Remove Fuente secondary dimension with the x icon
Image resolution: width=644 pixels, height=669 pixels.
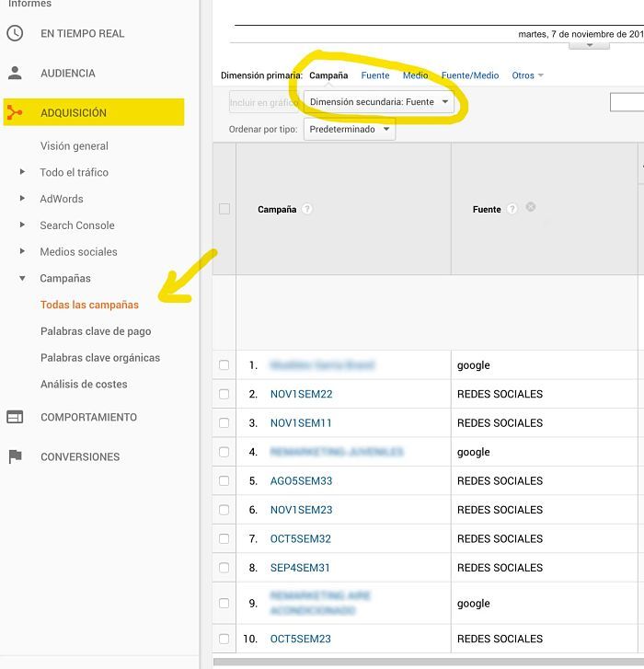[x=531, y=207]
